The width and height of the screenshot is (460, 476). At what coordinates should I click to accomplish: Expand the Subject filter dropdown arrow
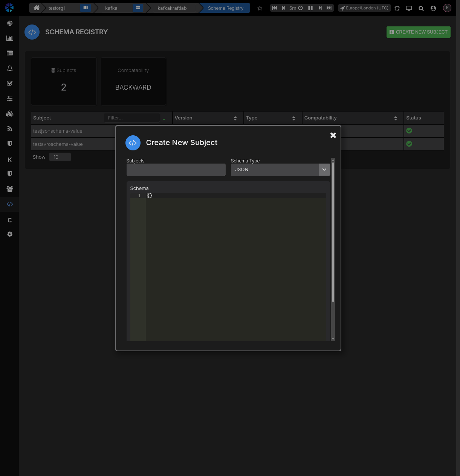pos(164,119)
